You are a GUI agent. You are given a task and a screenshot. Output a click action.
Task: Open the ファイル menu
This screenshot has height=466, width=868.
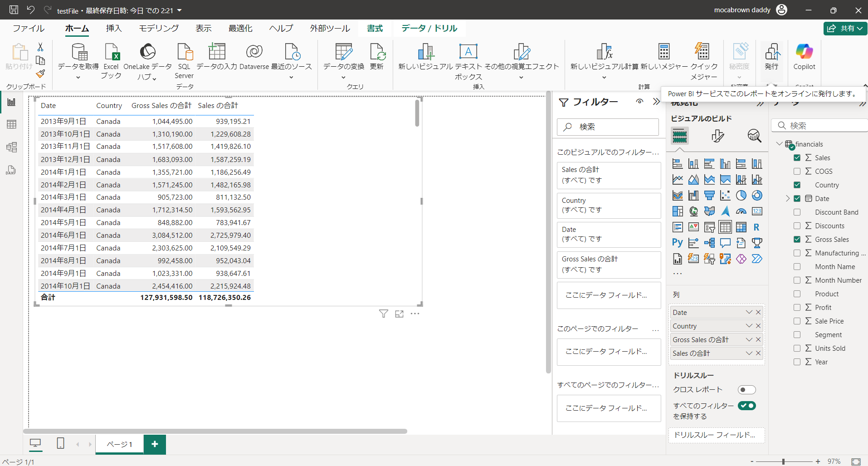pos(29,28)
